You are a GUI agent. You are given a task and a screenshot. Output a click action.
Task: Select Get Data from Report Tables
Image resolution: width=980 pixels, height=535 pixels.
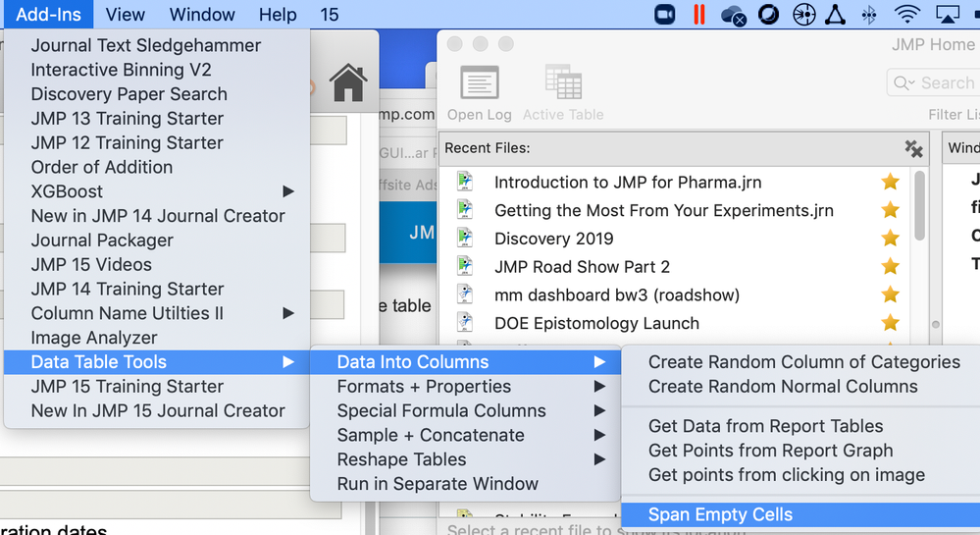(x=800, y=427)
